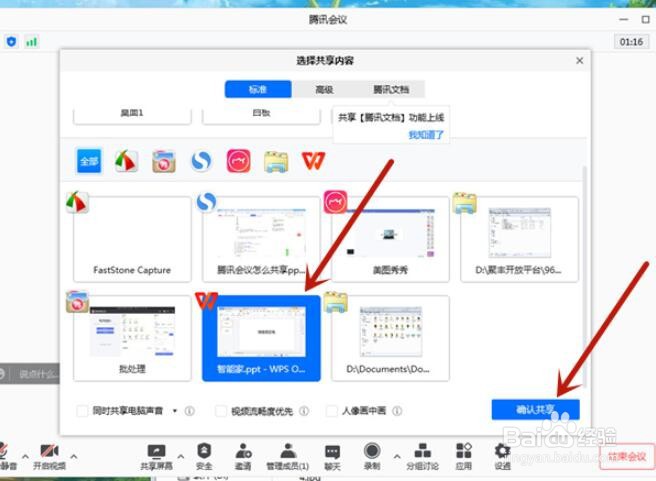This screenshot has height=481, width=656.
Task: Switch to the 高级 tab
Action: pos(324,89)
